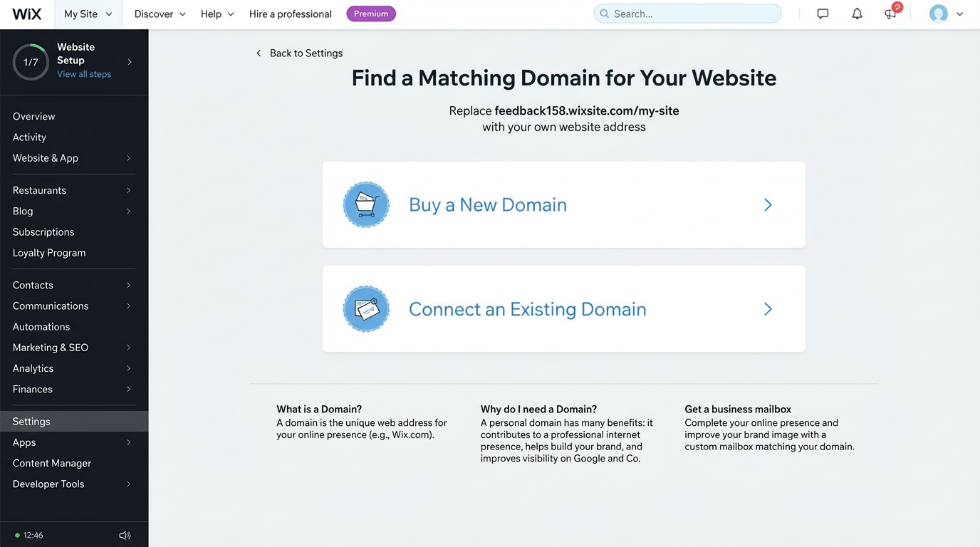Viewport: 980px width, 547px height.
Task: Click the updates icon with red badge
Action: pos(890,14)
